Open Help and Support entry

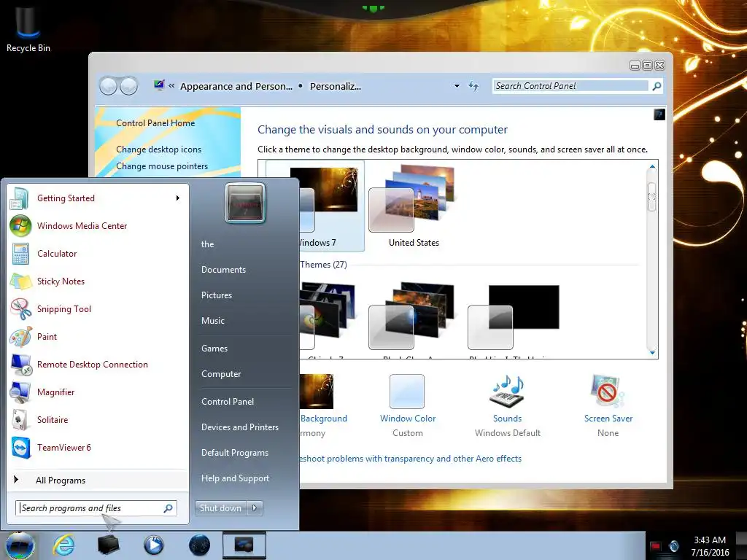(x=235, y=478)
